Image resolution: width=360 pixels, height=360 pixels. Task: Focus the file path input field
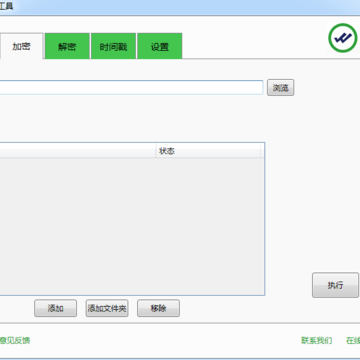pos(131,88)
